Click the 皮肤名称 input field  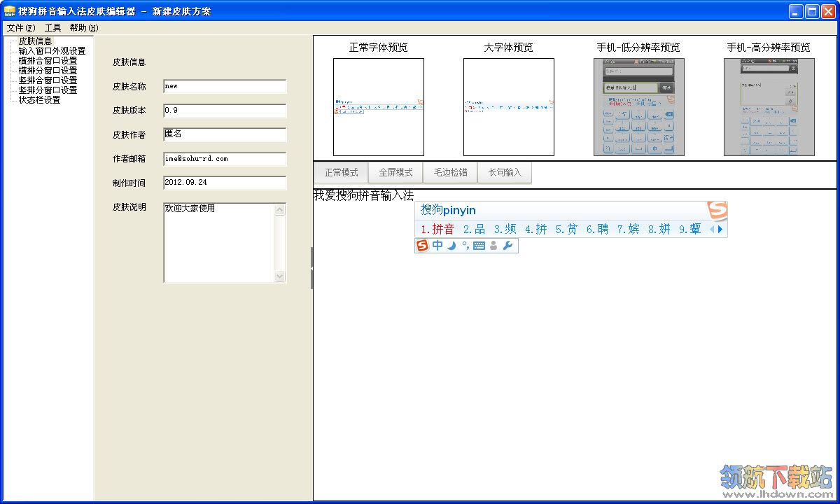(x=225, y=86)
